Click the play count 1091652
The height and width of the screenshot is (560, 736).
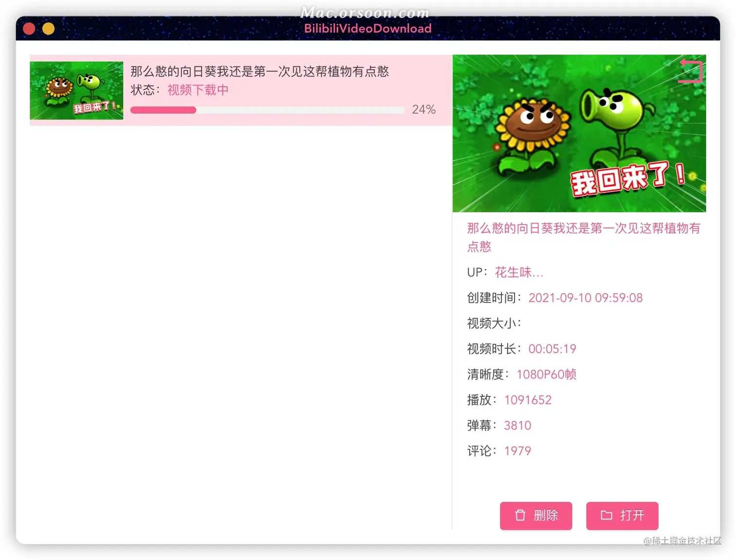pos(528,400)
